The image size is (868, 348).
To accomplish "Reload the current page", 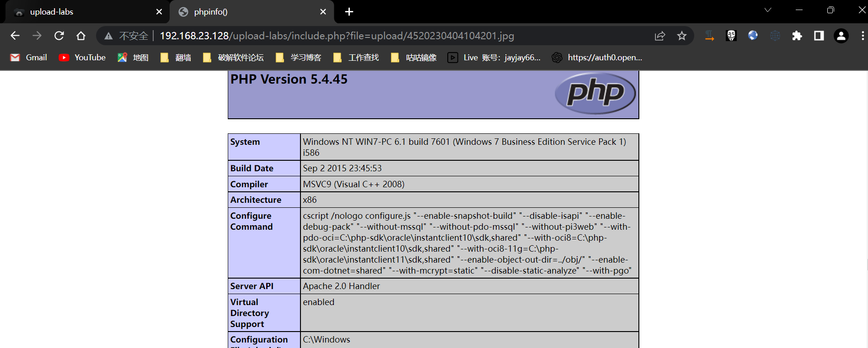I will click(59, 36).
